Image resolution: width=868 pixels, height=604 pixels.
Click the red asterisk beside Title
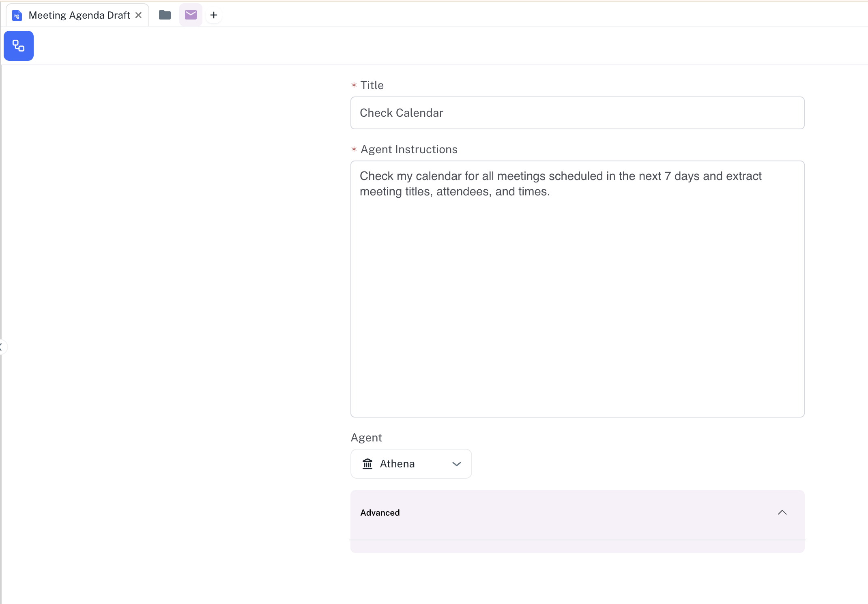pos(354,85)
